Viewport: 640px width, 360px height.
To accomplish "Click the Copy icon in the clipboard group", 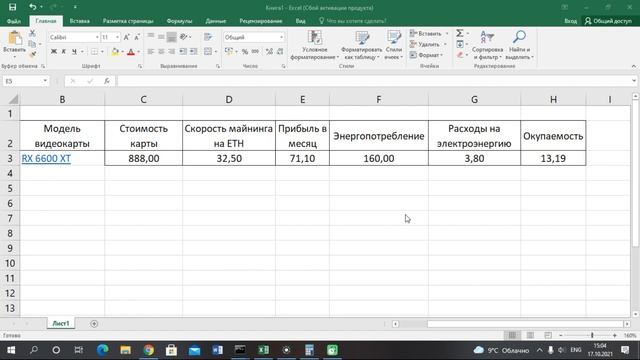I will (x=33, y=44).
